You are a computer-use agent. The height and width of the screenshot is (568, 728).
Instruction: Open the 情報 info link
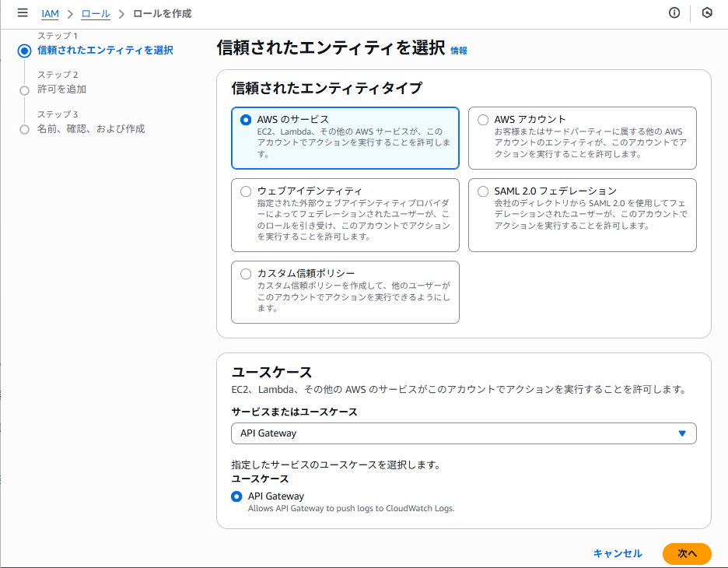[459, 51]
